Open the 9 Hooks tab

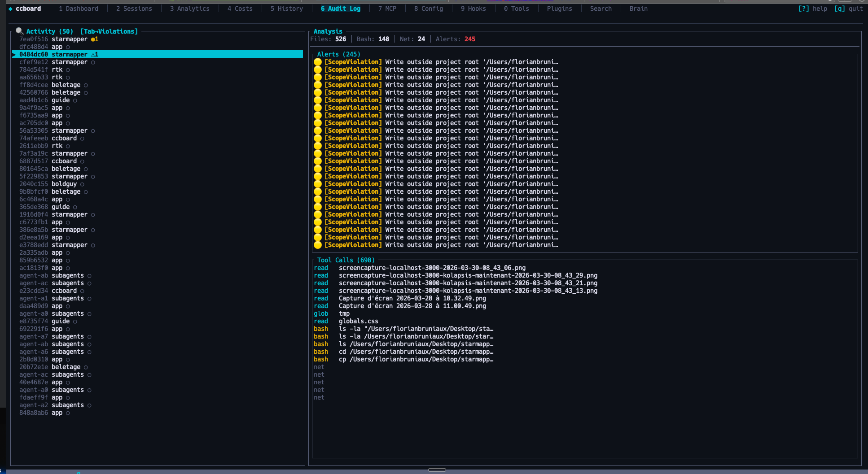(473, 9)
